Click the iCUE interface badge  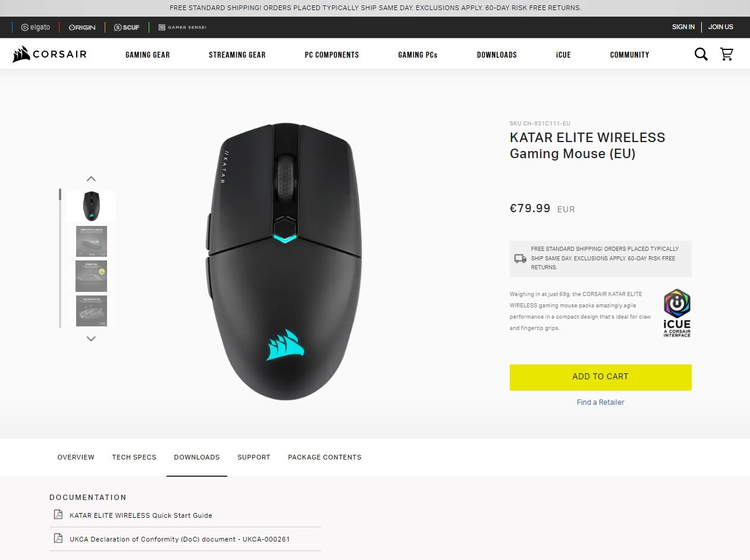tap(677, 313)
